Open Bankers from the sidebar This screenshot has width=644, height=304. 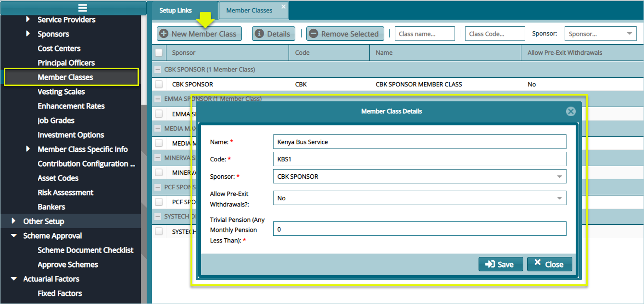pyautogui.click(x=51, y=207)
